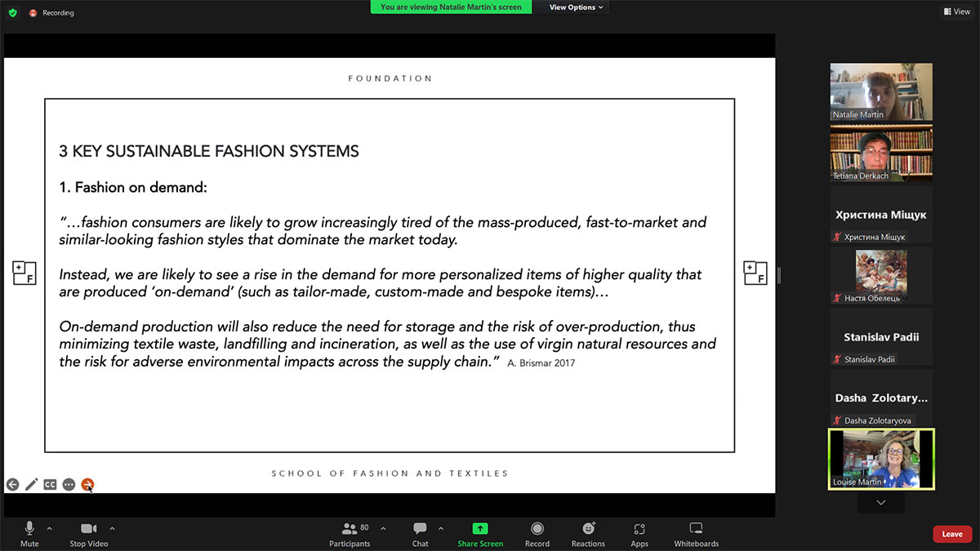Screen dimensions: 980x551
Task: Click the gallery panel divider handle
Action: [778, 275]
